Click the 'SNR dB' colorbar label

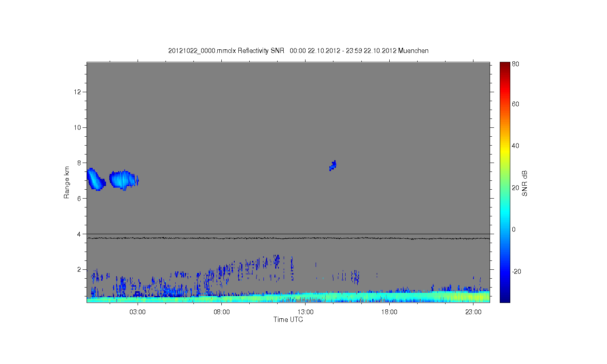tap(524, 183)
